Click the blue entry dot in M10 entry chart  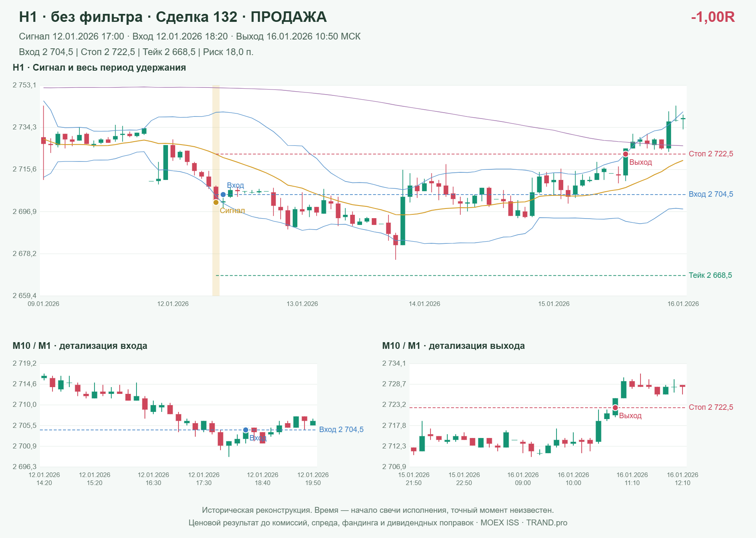tap(246, 430)
